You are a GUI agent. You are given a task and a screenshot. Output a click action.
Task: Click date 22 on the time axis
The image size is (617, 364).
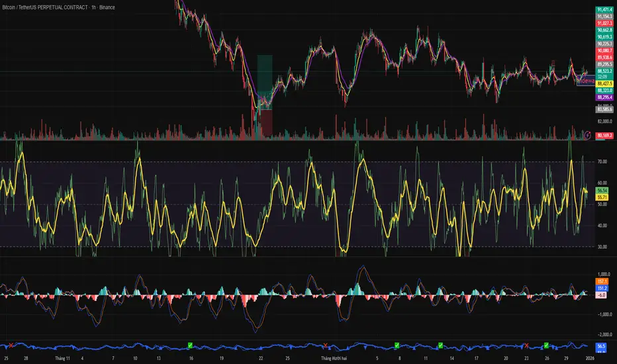pyautogui.click(x=261, y=359)
